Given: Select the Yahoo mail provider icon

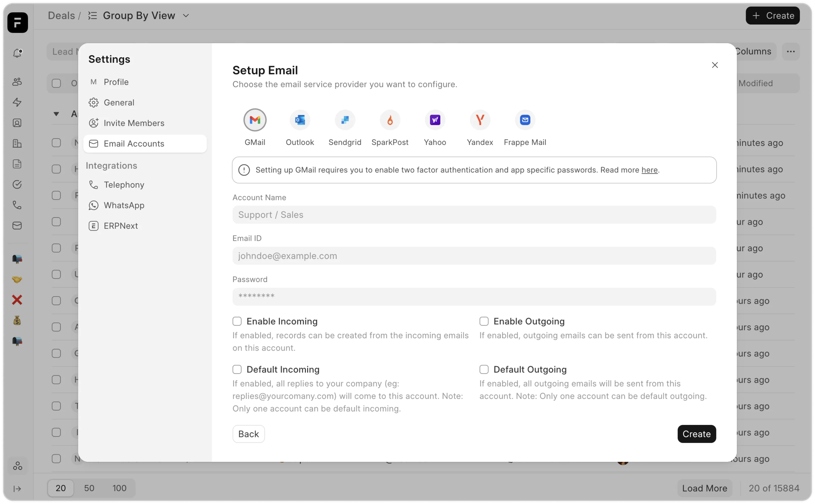Looking at the screenshot, I should 435,120.
